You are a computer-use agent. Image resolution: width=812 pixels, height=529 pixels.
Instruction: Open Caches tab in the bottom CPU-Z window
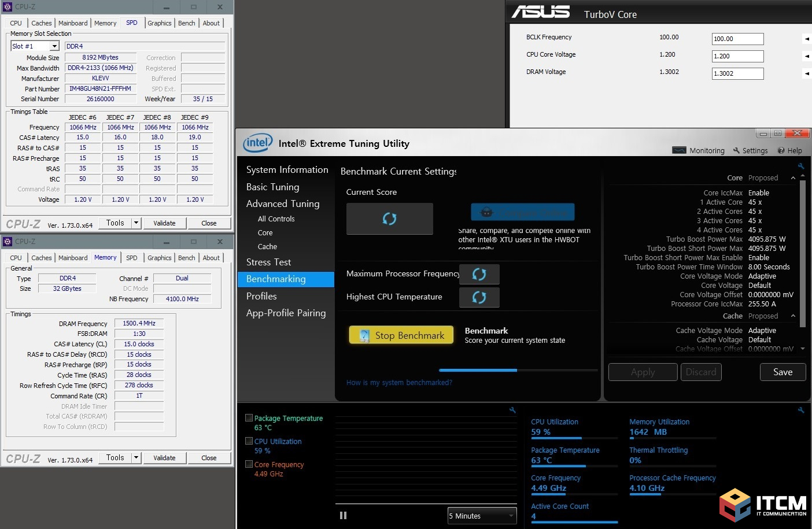point(42,258)
